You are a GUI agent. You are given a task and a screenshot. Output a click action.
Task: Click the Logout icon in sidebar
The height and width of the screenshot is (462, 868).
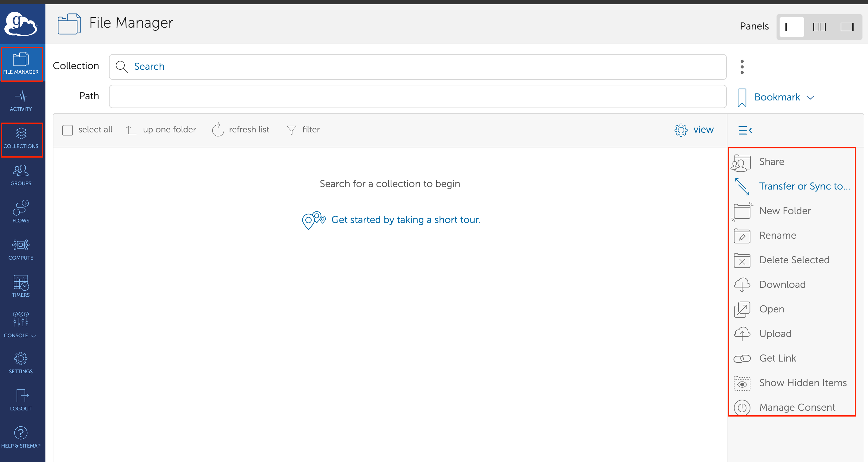[21, 396]
